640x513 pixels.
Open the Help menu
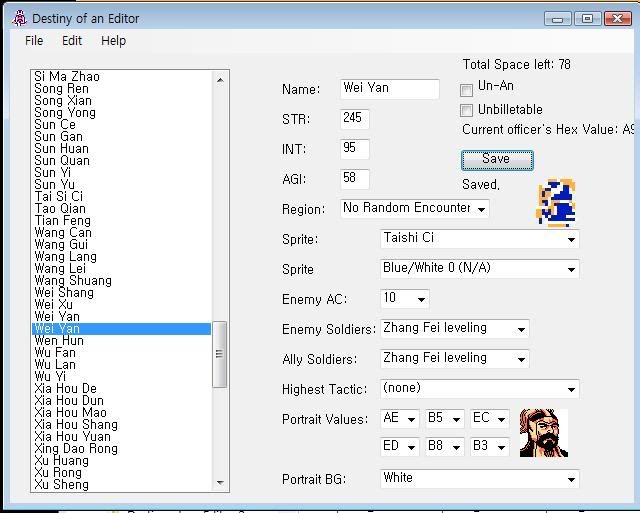pos(113,41)
